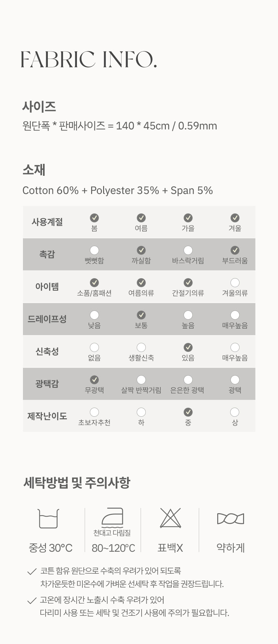Choose 매우높음 in the 드레이프성 row
This screenshot has height=644, width=278.
235,315
